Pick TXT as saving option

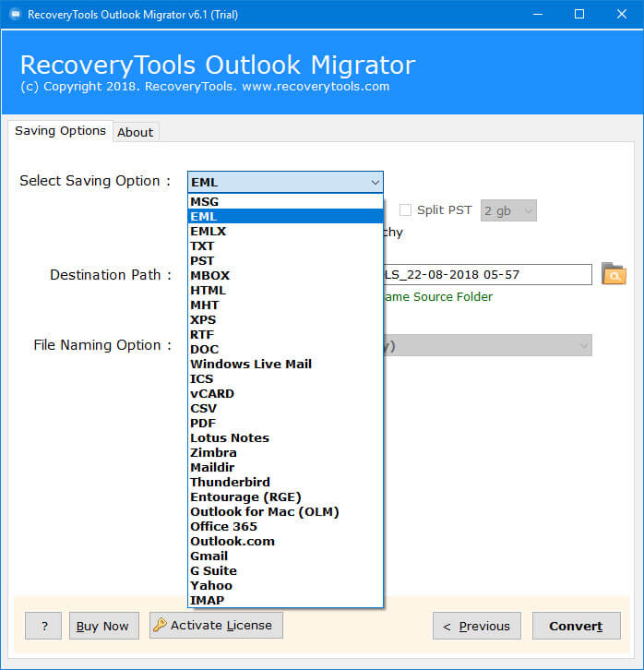[x=285, y=246]
